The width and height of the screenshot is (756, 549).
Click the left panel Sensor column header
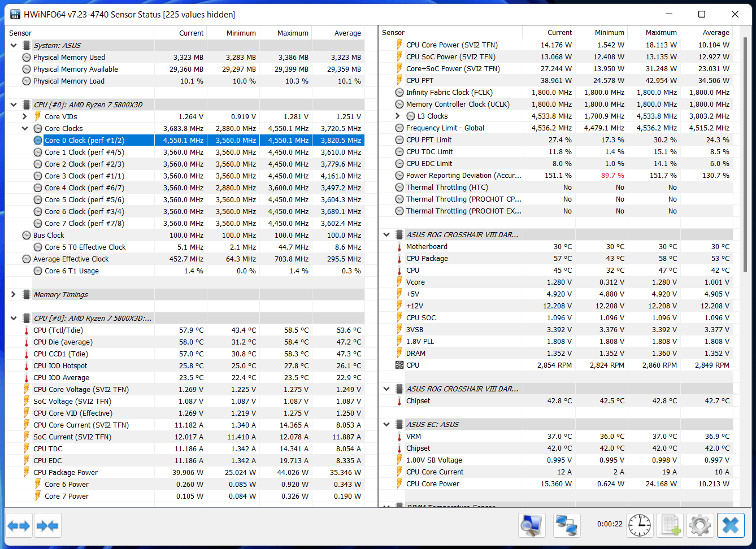80,33
